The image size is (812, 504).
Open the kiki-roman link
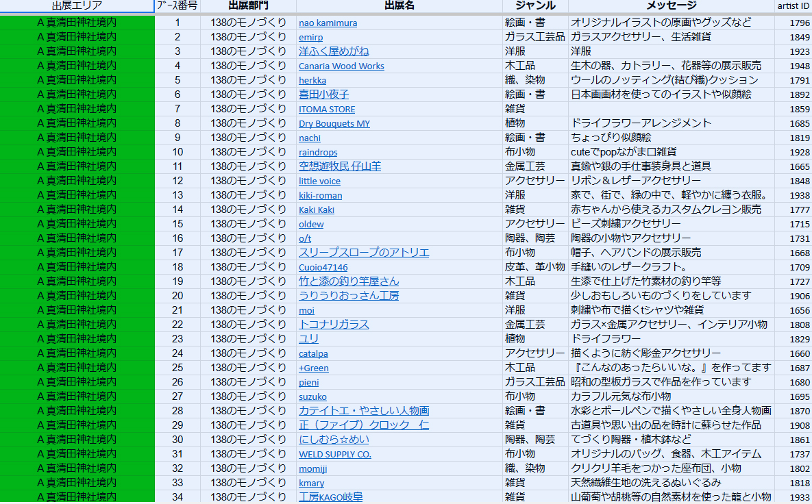[x=320, y=195]
